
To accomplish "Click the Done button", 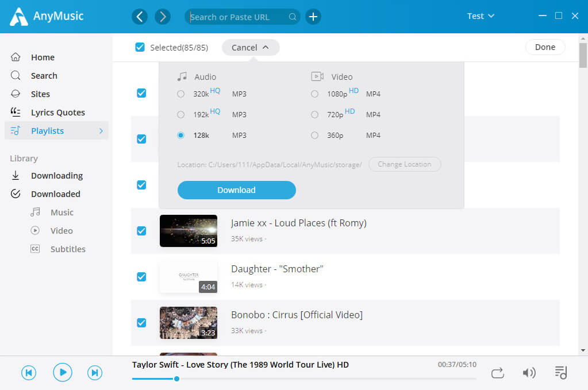I will tap(545, 47).
